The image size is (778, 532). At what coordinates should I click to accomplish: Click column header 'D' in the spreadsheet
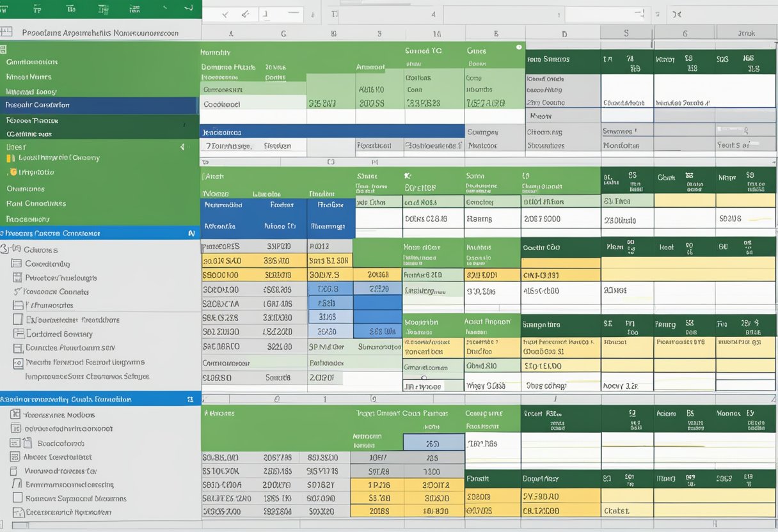pyautogui.click(x=564, y=33)
